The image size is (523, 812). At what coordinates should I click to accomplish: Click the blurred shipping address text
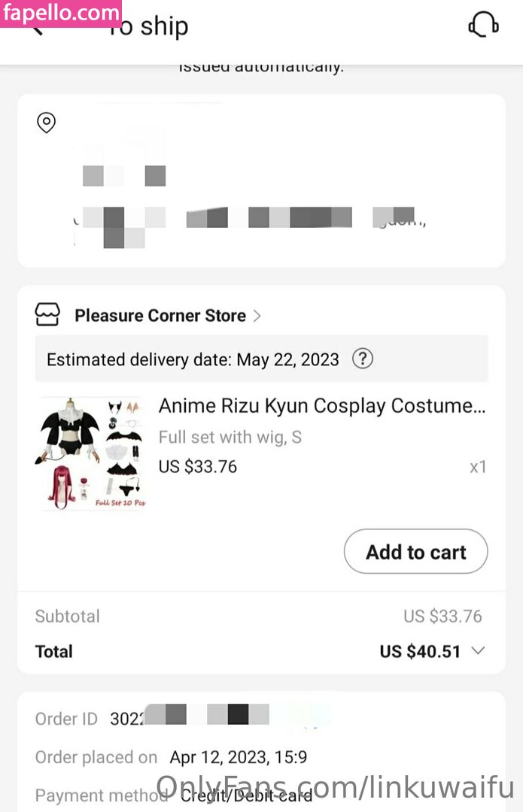248,218
